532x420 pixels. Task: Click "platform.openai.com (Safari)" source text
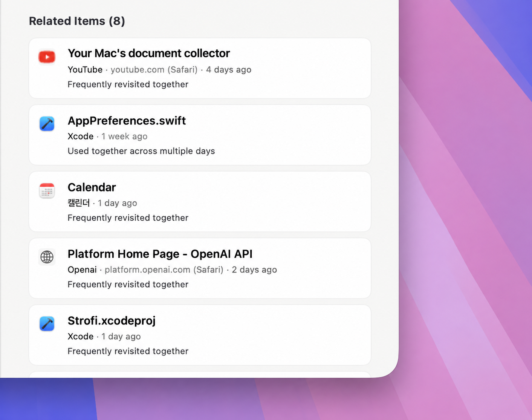[x=164, y=270]
